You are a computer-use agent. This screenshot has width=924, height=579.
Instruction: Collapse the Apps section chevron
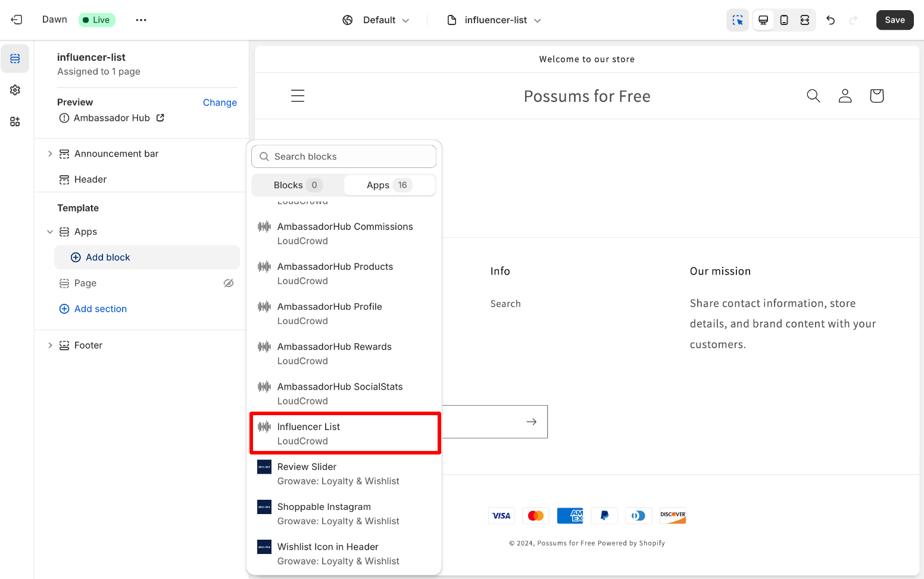coord(50,232)
